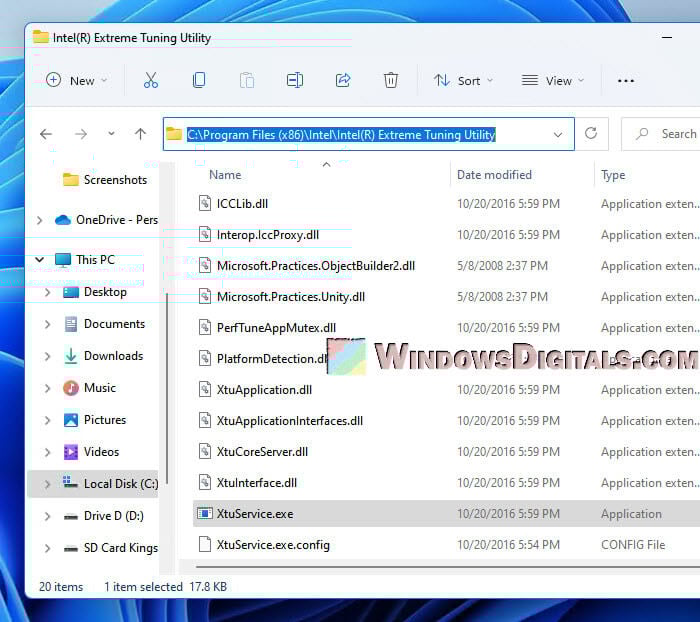Click the Share icon
This screenshot has width=700, height=622.
point(343,80)
